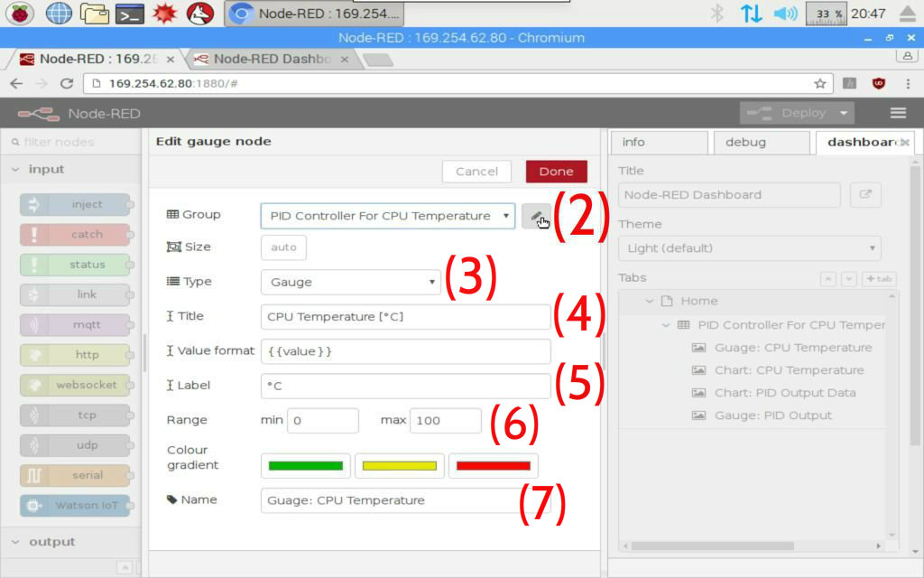Viewport: 924px width, 578px height.
Task: Click the Size auto button
Action: tap(283, 247)
